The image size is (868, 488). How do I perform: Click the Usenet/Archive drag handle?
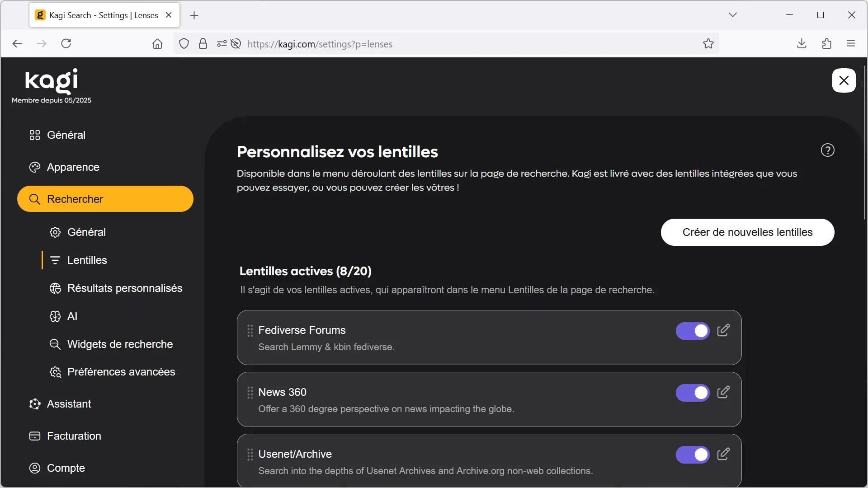pyautogui.click(x=250, y=455)
